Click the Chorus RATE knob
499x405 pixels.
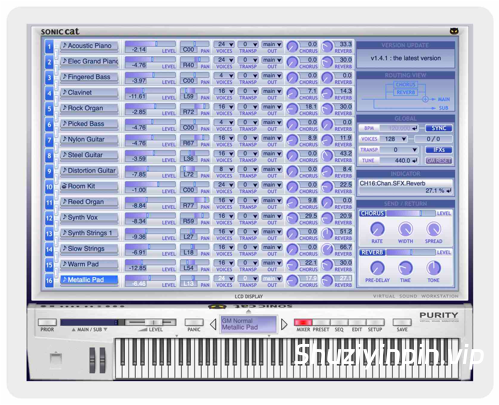point(377,229)
